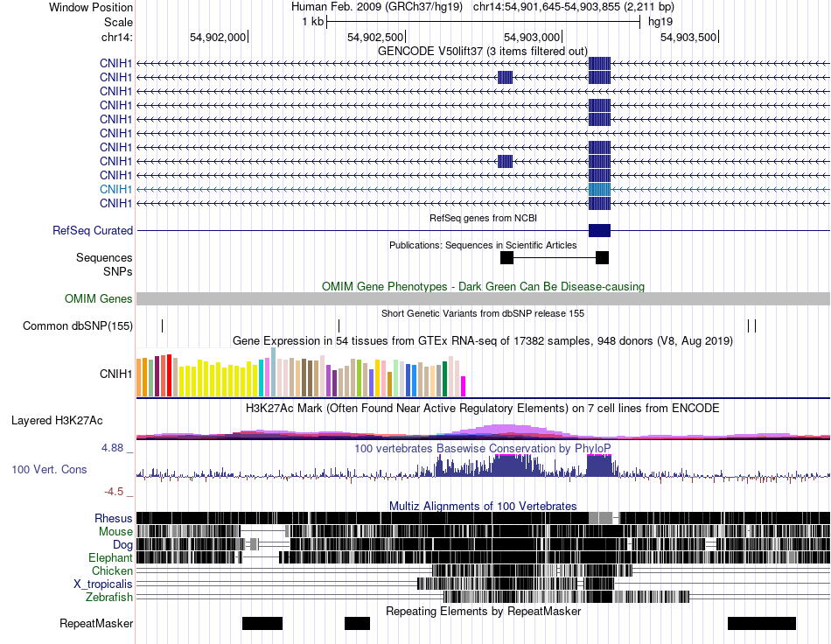
Task: Click the Dog alignment label
Action: (x=122, y=545)
